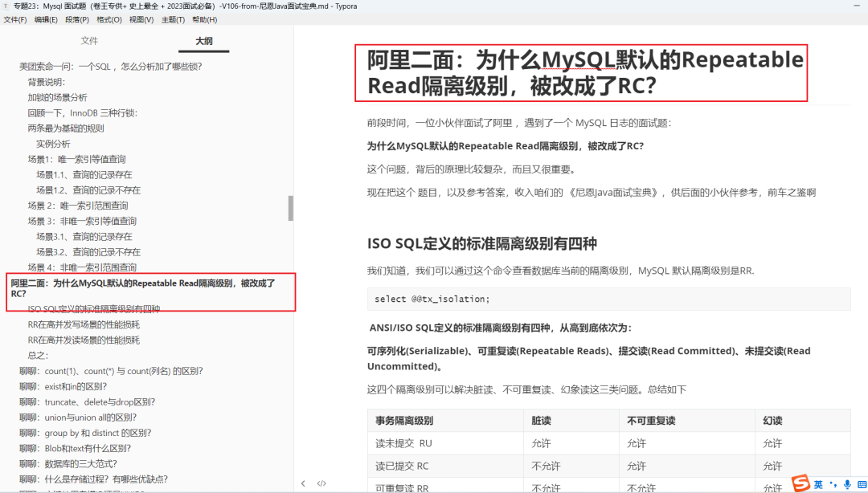Viewport: 868px width, 493px height.
Task: Select outline entry 总之:
Action: [x=38, y=356]
